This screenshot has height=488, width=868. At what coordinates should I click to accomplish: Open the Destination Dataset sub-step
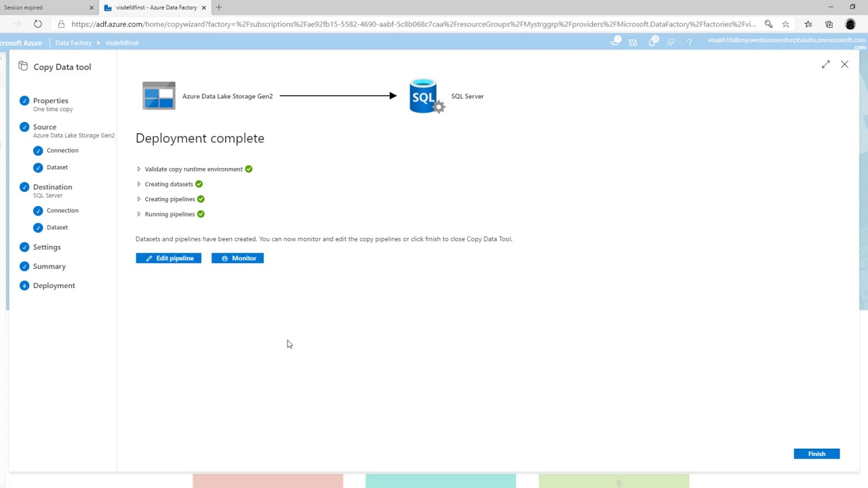coord(57,228)
